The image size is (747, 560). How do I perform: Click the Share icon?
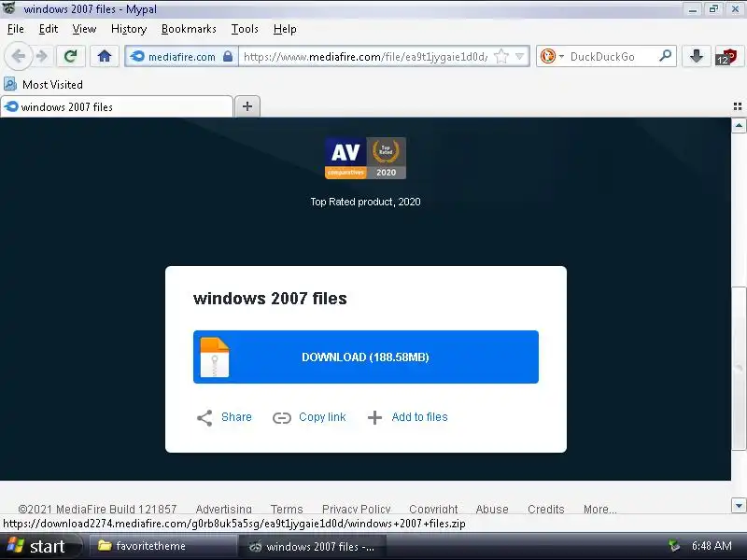[204, 417]
